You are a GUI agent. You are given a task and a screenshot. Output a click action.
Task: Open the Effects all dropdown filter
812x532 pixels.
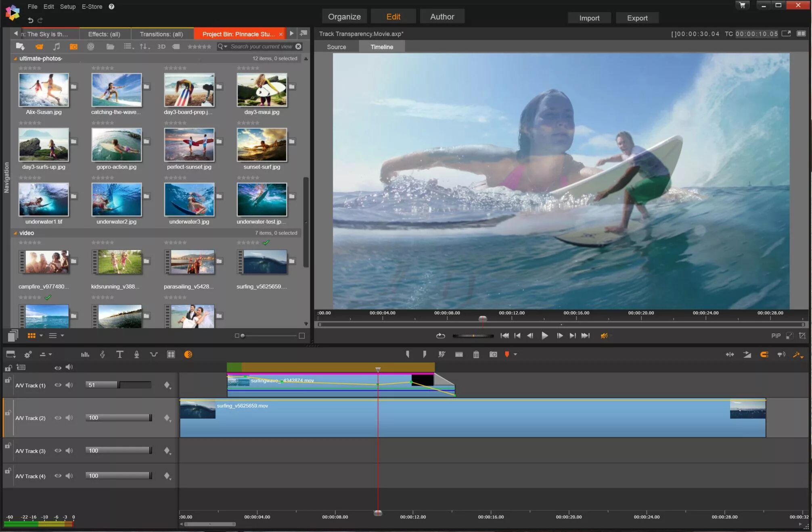pos(103,33)
